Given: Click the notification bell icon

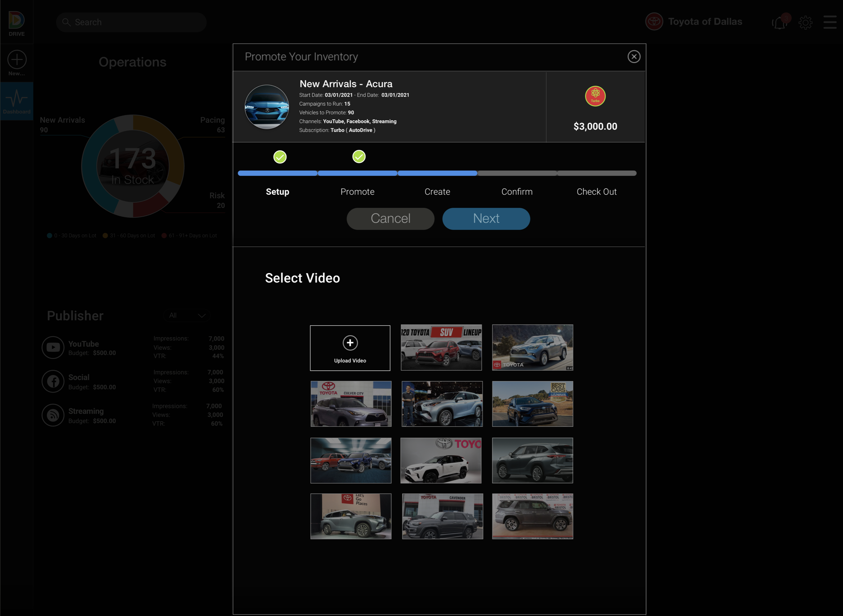Looking at the screenshot, I should 779,23.
